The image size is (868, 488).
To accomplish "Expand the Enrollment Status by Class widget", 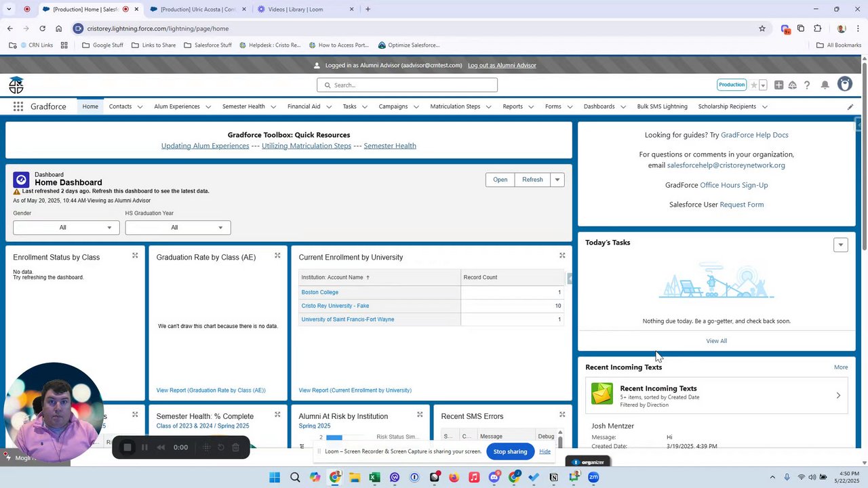I will click(x=135, y=256).
